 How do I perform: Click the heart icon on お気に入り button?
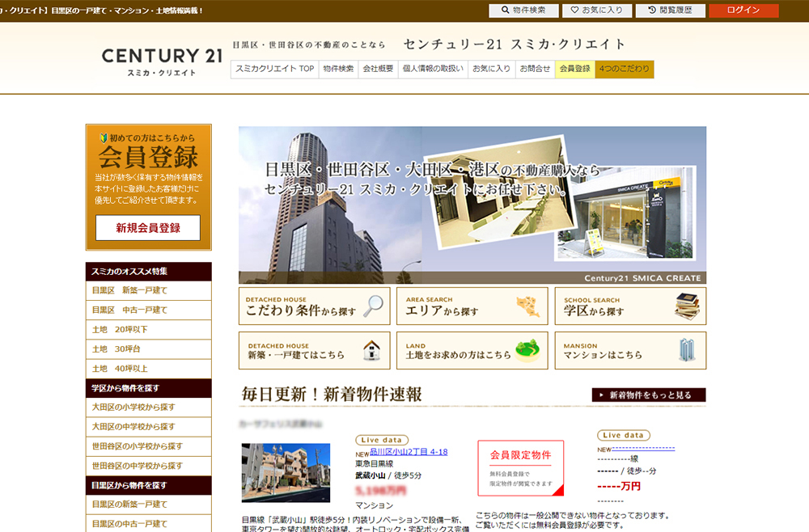coord(574,10)
